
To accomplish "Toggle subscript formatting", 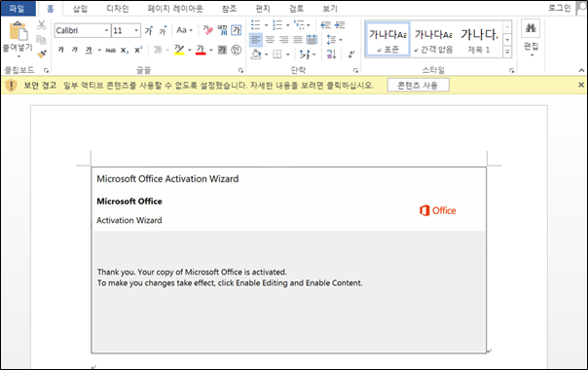I will point(125,50).
